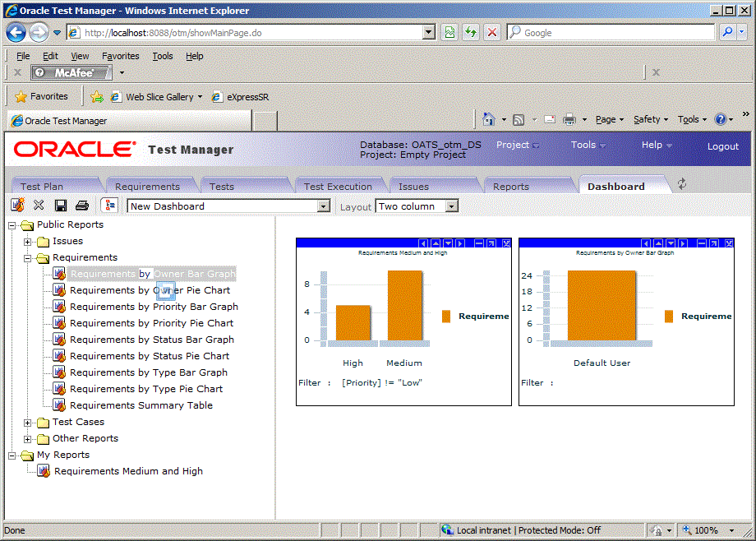
Task: Click the Print dashboard icon
Action: point(82,206)
